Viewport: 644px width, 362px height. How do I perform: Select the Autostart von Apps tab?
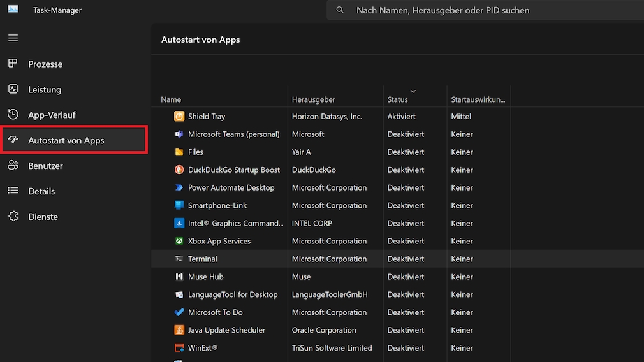tap(74, 140)
